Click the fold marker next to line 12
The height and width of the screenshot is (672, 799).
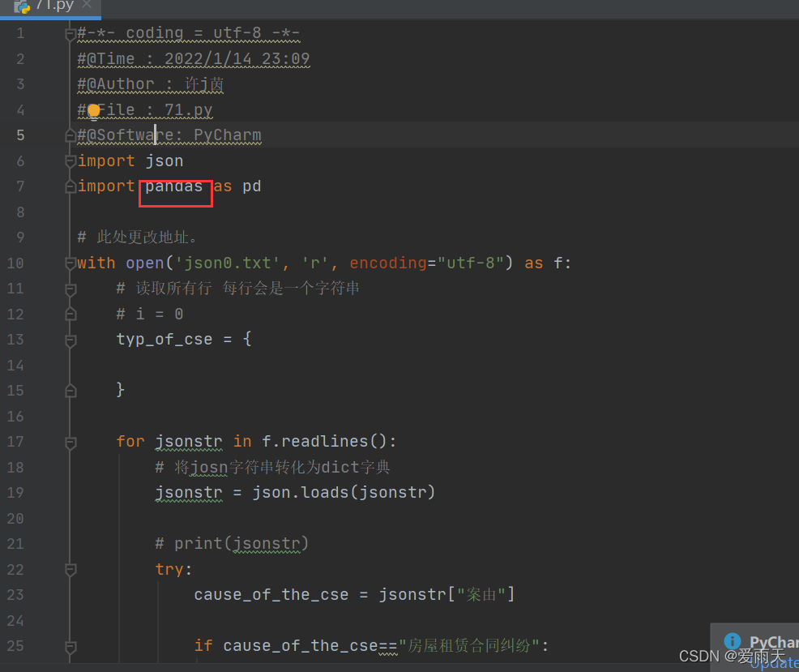click(x=70, y=314)
